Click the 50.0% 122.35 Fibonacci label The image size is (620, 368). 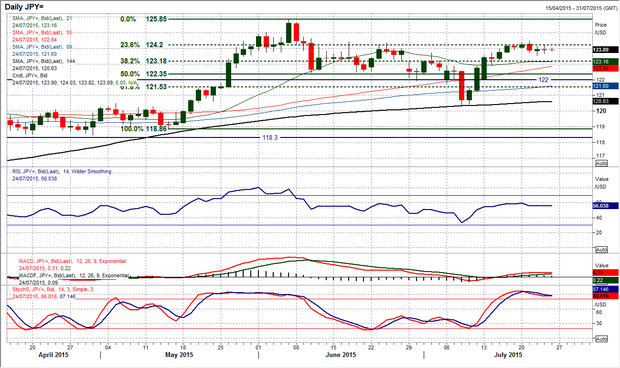point(143,74)
